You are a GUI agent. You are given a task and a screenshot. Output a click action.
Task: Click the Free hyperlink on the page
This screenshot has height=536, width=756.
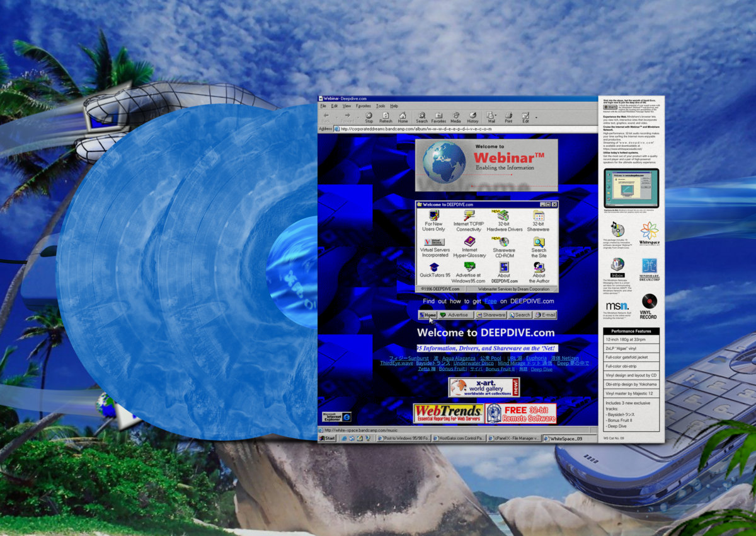click(490, 301)
